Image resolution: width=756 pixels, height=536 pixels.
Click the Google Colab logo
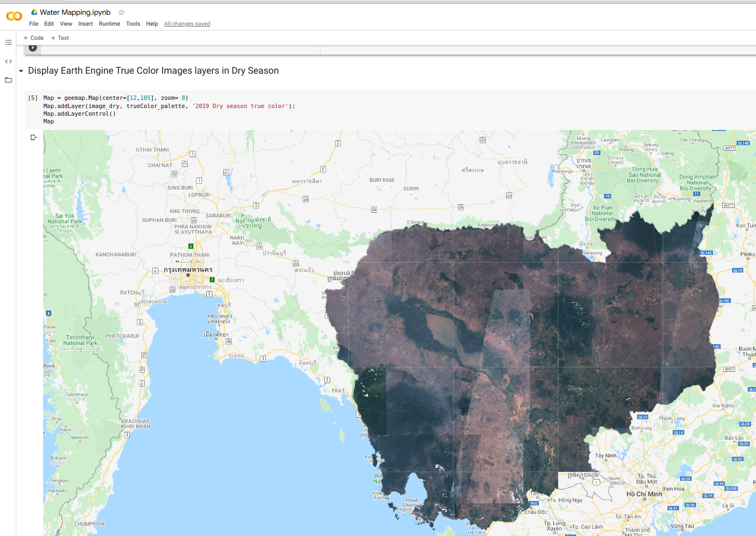pos(14,16)
